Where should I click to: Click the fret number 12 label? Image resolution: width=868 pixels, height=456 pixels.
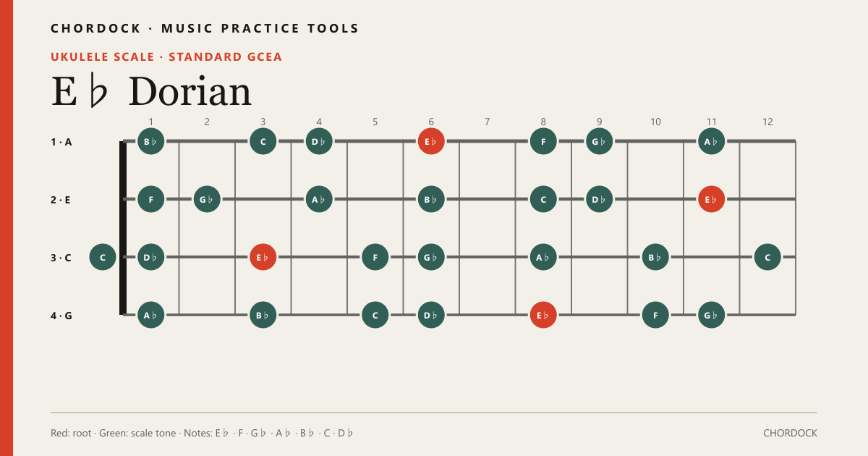[767, 122]
